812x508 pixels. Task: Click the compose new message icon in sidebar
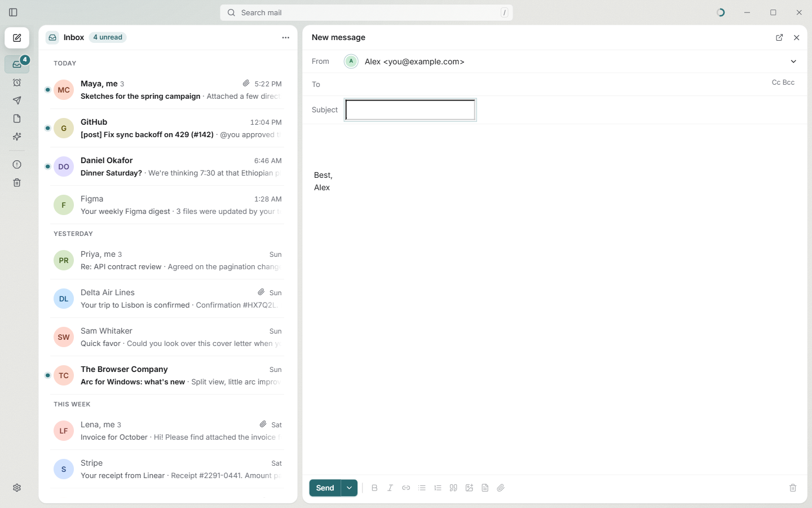point(17,38)
